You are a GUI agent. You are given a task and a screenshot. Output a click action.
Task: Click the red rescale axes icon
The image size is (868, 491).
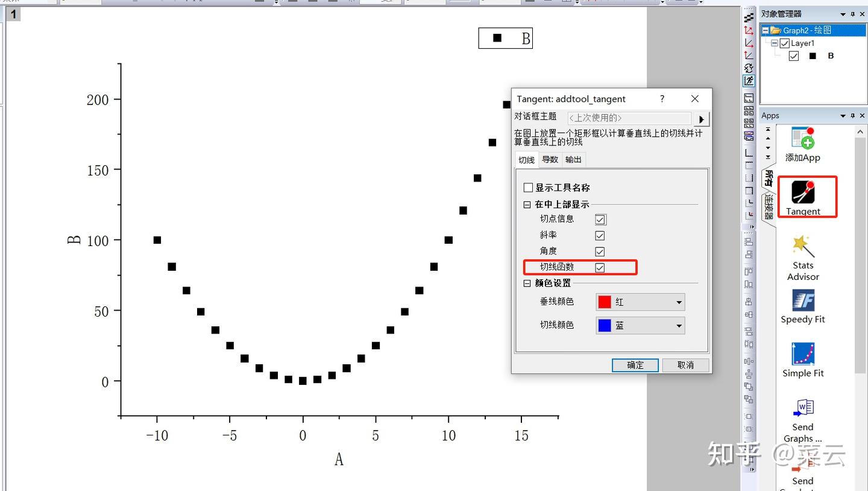(749, 30)
